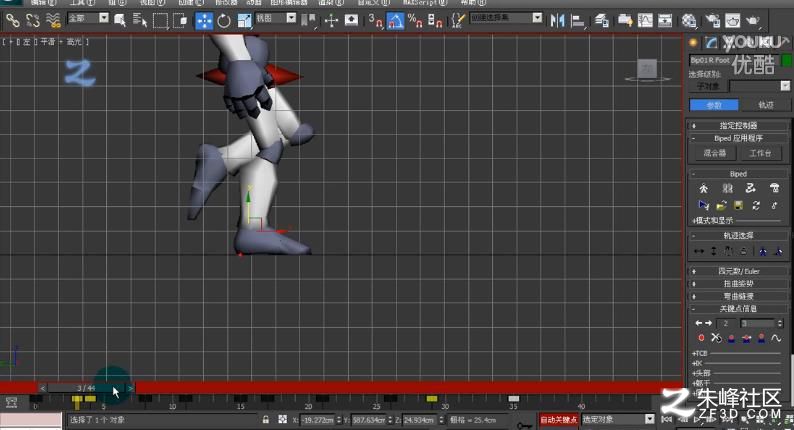Expand the 扭曲姿势 rollout
The width and height of the screenshot is (794, 430).
coord(738,284)
